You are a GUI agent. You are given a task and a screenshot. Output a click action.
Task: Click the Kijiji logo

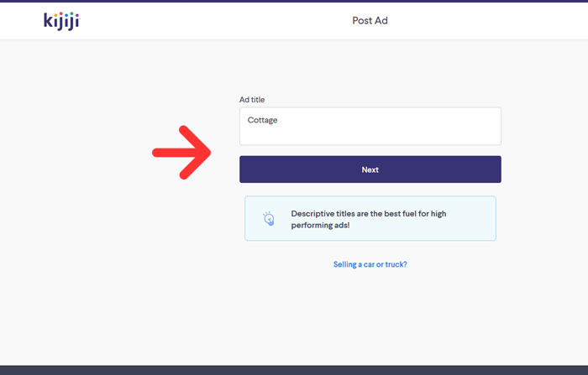(62, 21)
